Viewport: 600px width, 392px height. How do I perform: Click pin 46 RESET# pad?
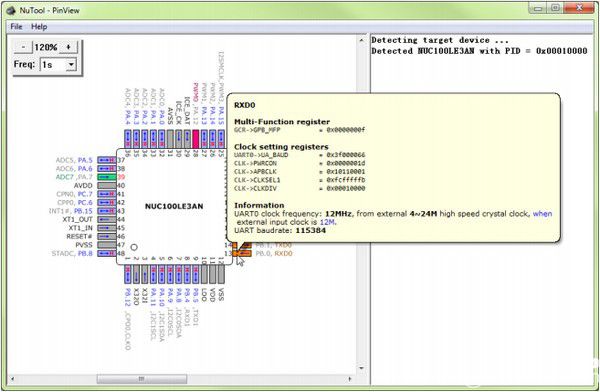pyautogui.click(x=106, y=236)
